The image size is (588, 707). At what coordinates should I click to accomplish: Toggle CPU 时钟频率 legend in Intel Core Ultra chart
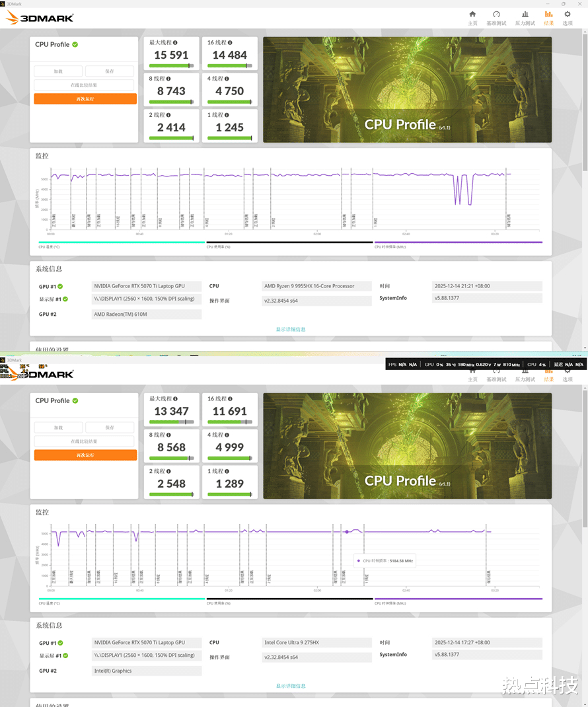click(x=458, y=601)
